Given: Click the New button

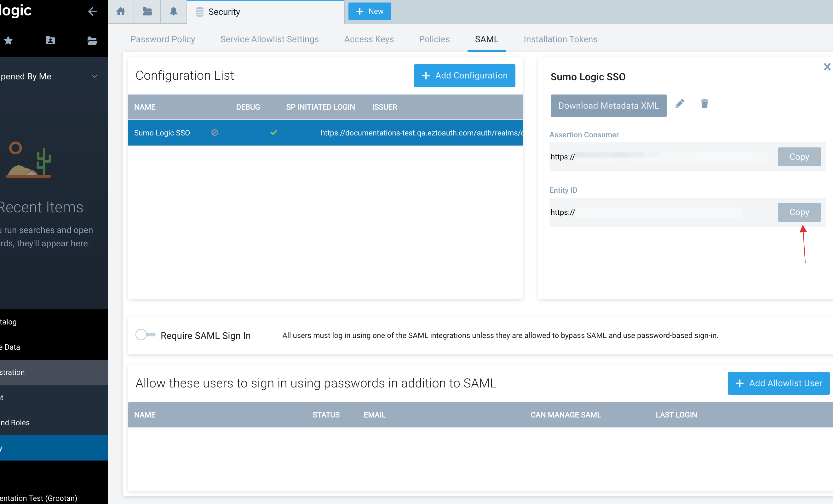Looking at the screenshot, I should coord(370,11).
